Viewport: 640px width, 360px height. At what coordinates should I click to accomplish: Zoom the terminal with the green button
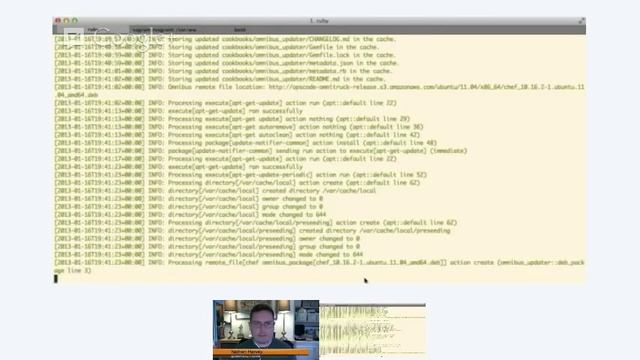click(74, 21)
